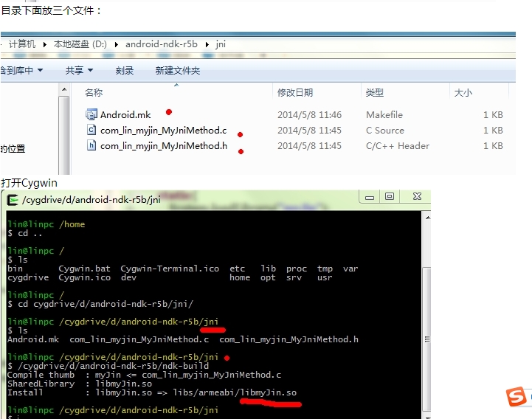Viewport: 532px width, 419px height.
Task: Click the Cygwin terminal scrollbar thumb
Action: 427,340
